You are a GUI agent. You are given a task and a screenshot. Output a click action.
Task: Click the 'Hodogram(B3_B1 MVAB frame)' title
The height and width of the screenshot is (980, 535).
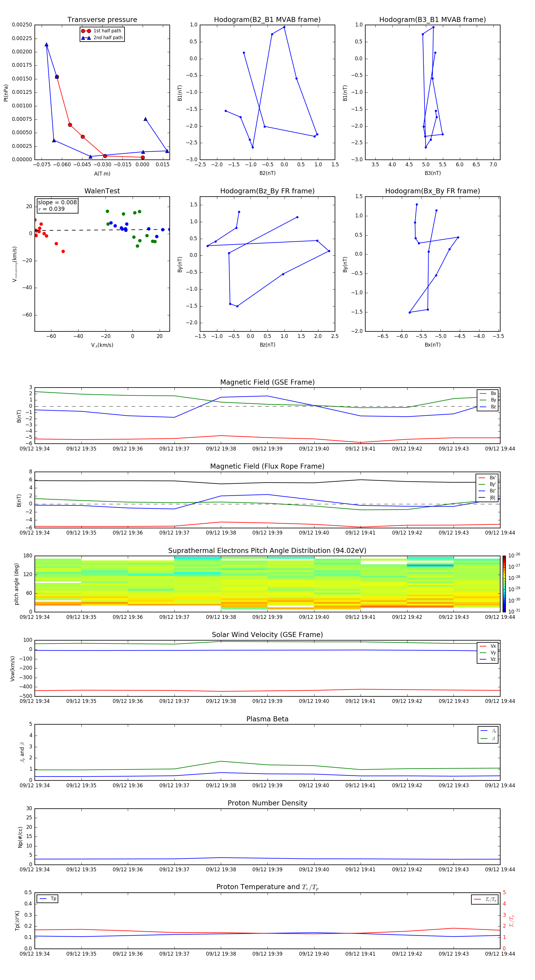(x=432, y=19)
